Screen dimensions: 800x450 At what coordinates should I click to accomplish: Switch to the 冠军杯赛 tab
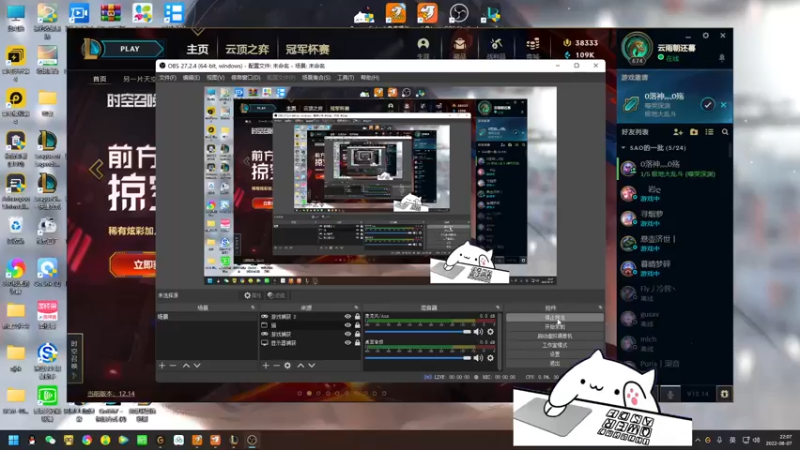pos(307,49)
